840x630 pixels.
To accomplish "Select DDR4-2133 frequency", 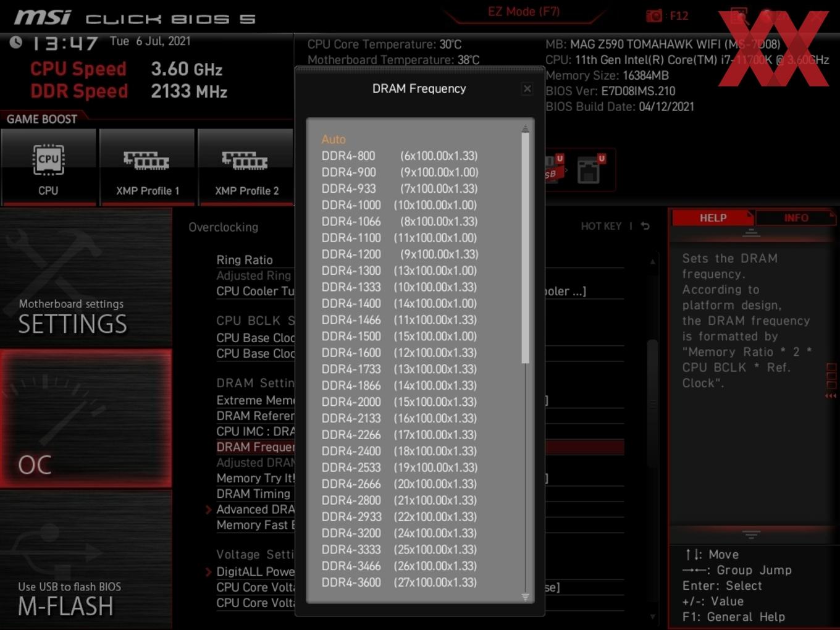I will coord(400,418).
